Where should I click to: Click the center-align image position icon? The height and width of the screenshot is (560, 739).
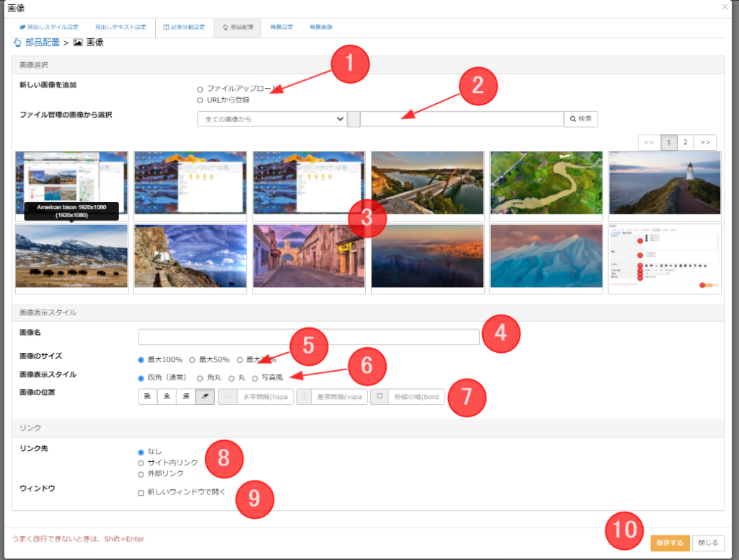(x=167, y=397)
